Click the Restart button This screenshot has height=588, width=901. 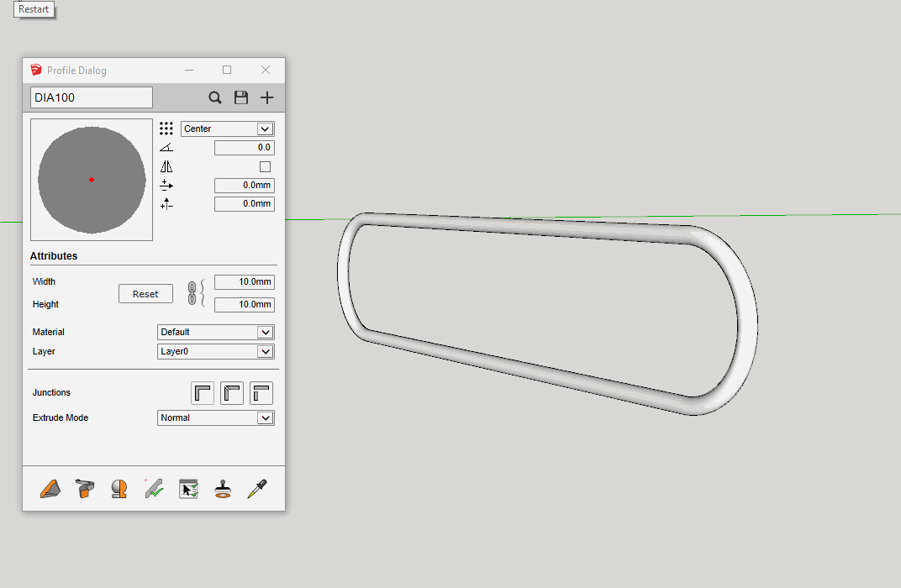[34, 9]
